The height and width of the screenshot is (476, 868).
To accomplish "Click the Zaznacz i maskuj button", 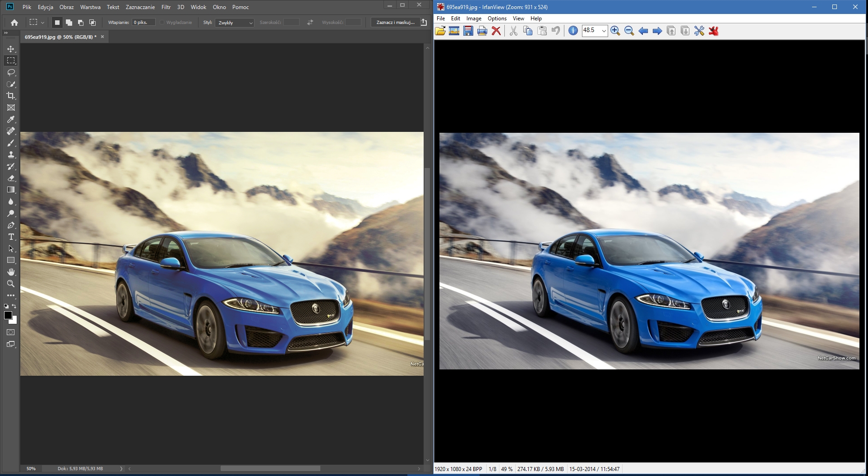I will point(395,23).
